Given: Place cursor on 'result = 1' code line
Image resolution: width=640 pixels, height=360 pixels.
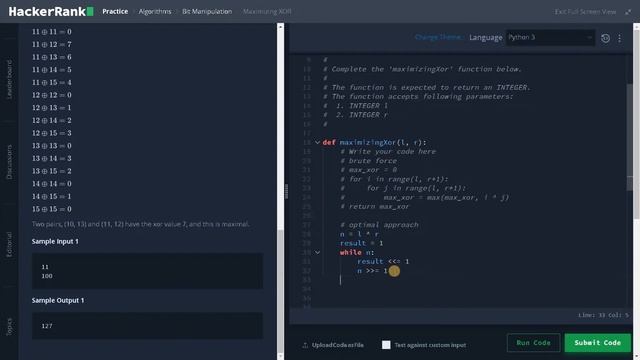Looking at the screenshot, I should coord(361,243).
